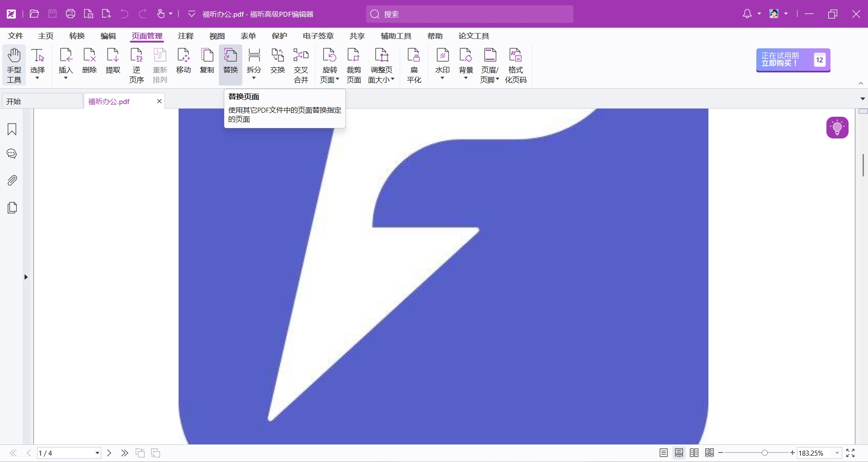Open the bookmarks panel in left sidebar

tap(12, 129)
